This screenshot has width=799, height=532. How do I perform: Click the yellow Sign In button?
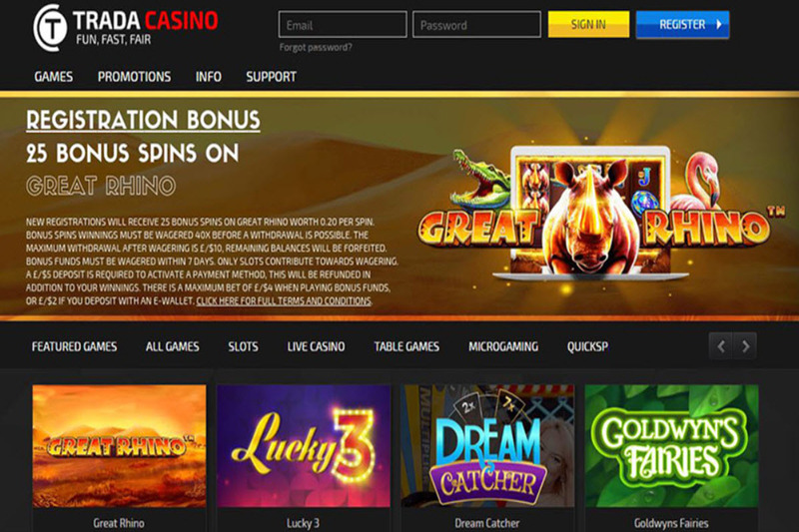tap(588, 24)
